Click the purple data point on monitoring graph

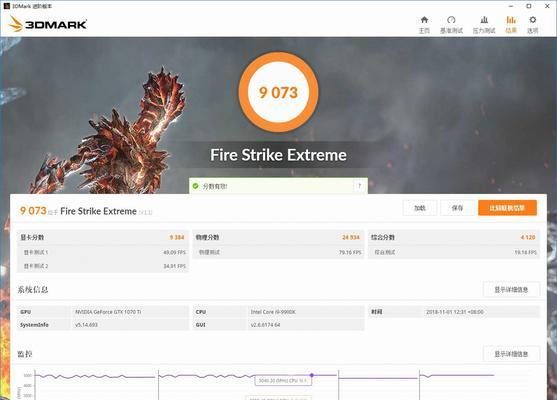pyautogui.click(x=312, y=375)
